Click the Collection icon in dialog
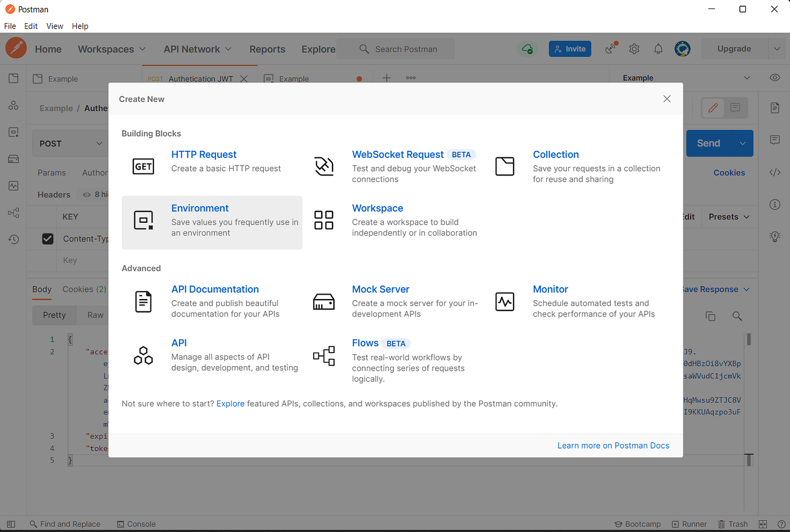 click(x=505, y=166)
